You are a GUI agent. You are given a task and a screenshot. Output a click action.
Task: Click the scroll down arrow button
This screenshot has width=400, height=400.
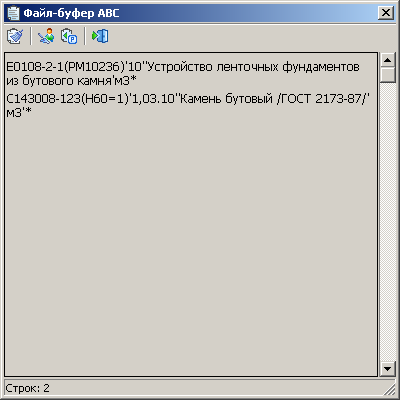[x=387, y=369]
